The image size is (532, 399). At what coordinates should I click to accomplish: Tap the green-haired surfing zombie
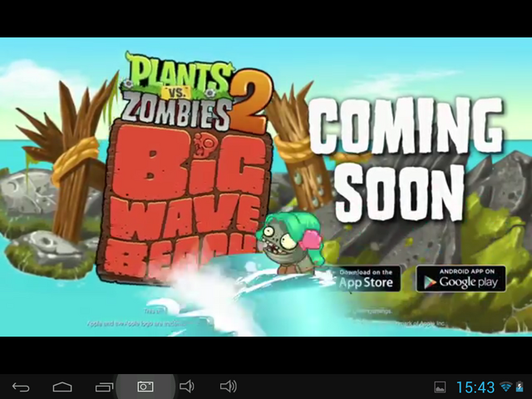(x=289, y=242)
